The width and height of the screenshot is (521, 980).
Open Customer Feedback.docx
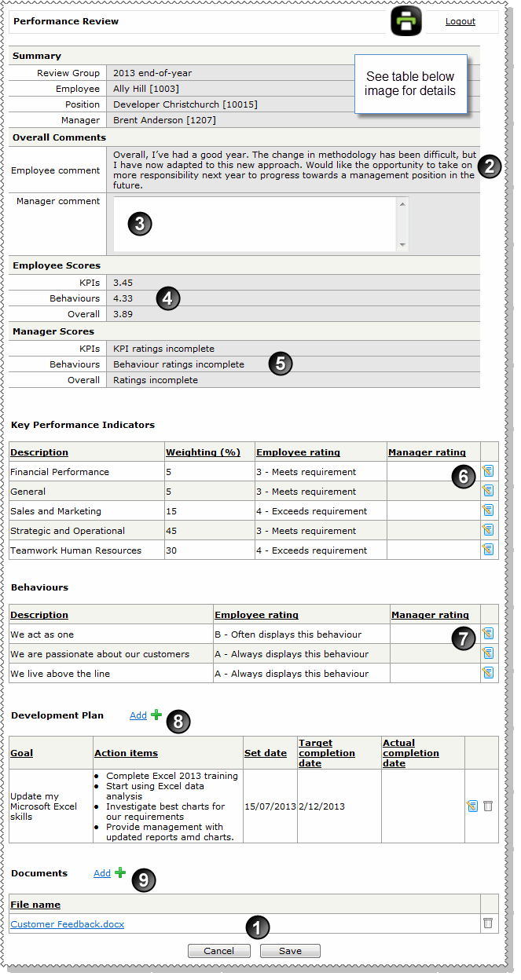[x=67, y=924]
